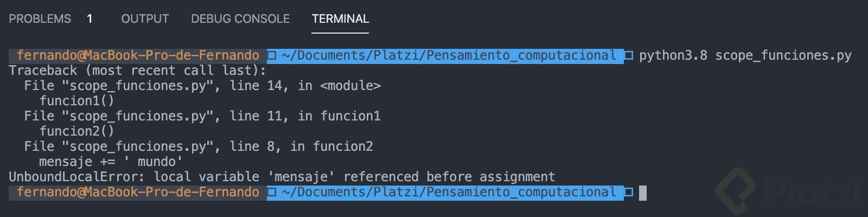Click the problems count badge showing 1
This screenshot has height=217, width=868.
tap(90, 19)
